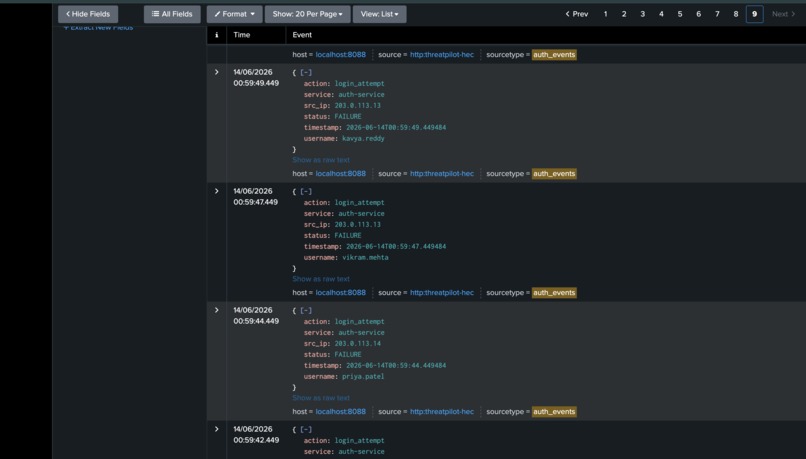
Task: Click timestamp value 2026-06-14T00:59:44.449484
Action: point(396,365)
